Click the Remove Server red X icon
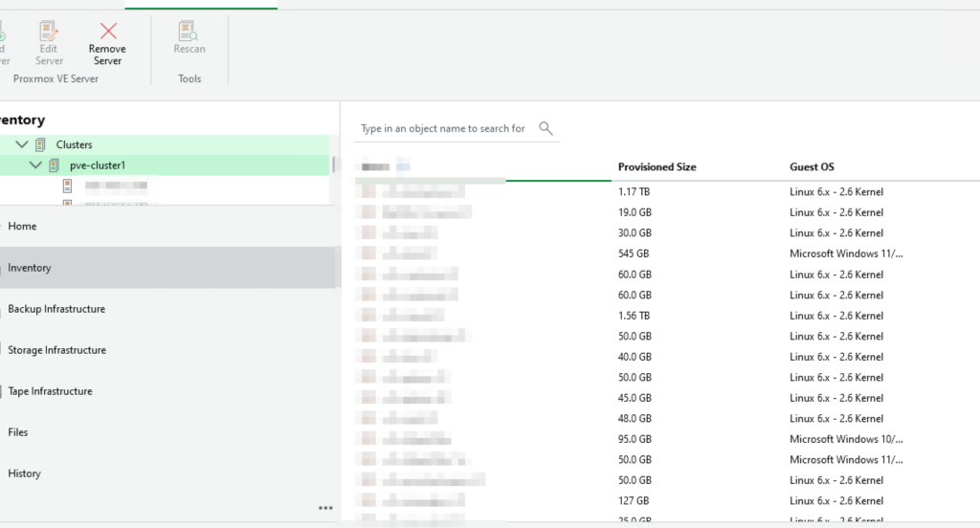The height and width of the screenshot is (528, 980). [x=108, y=32]
